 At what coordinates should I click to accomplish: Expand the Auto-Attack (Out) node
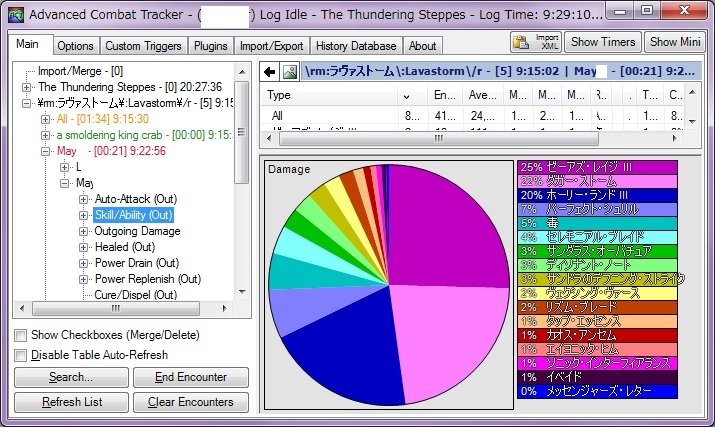[83, 199]
